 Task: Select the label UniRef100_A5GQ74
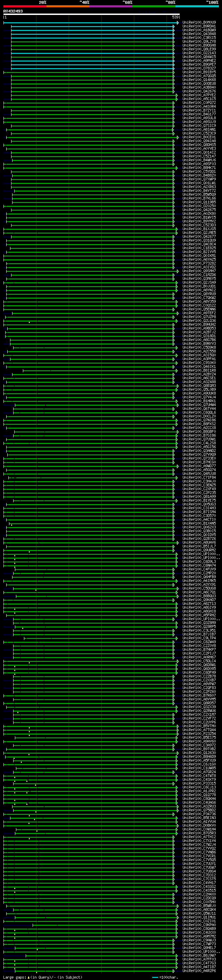(199, 470)
